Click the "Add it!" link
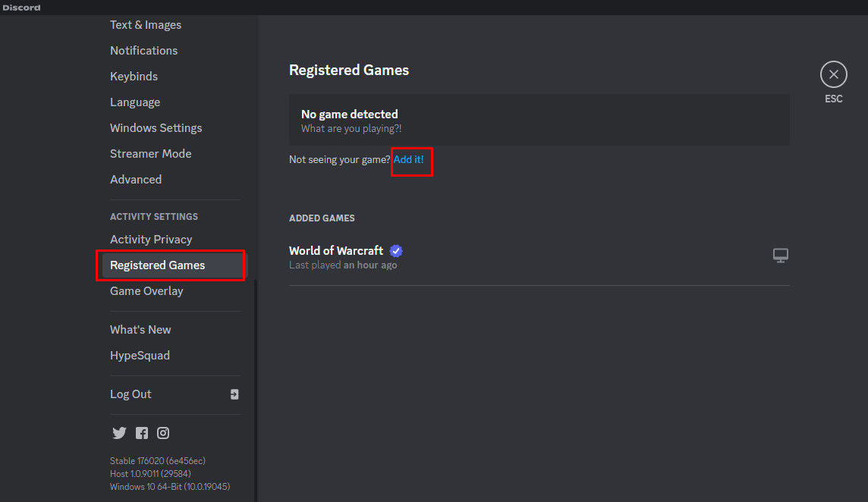Viewport: 868px width, 502px height. pos(409,160)
